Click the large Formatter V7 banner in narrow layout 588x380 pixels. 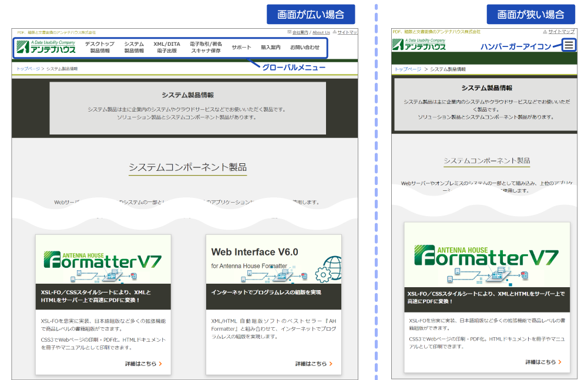click(x=486, y=255)
